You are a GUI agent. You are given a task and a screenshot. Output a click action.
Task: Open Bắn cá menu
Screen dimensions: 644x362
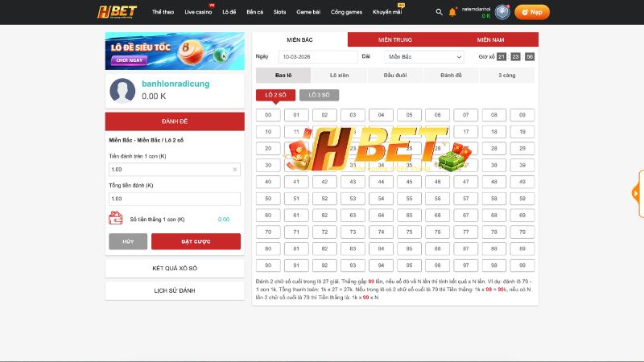[x=254, y=12]
